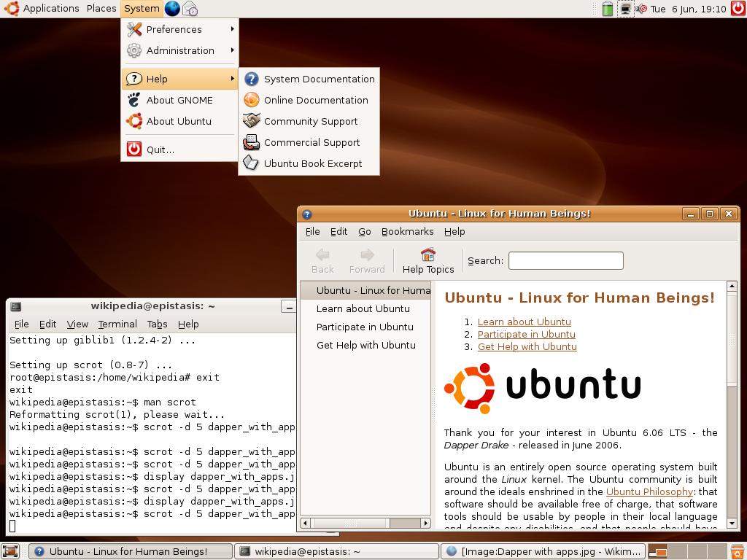Viewport: 747px width, 560px height.
Task: Select Participate in Ubuntu in sidebar
Action: [365, 327]
